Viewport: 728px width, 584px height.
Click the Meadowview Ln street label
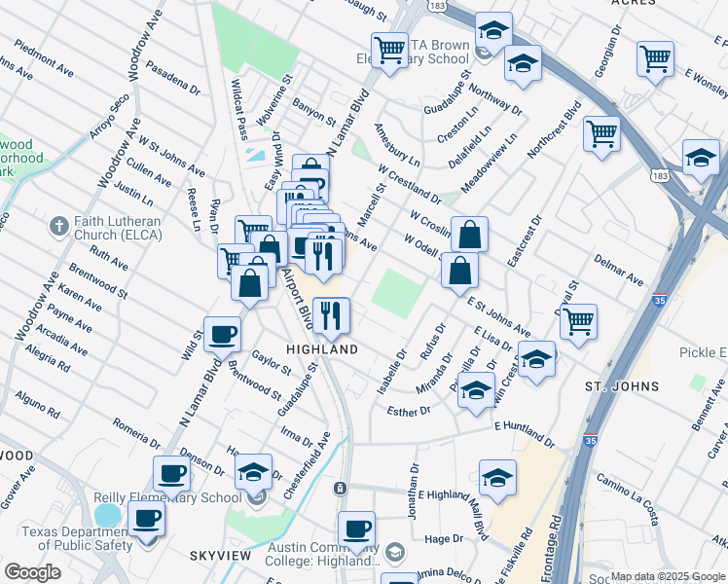(x=489, y=164)
